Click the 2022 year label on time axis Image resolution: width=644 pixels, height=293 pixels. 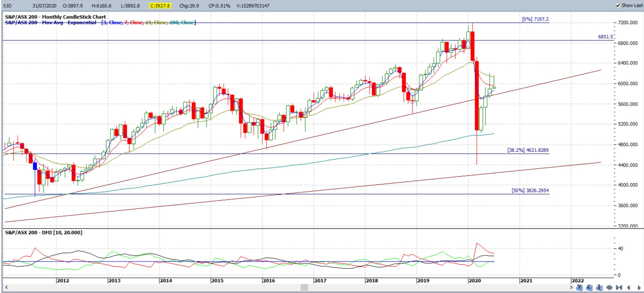[x=578, y=281]
